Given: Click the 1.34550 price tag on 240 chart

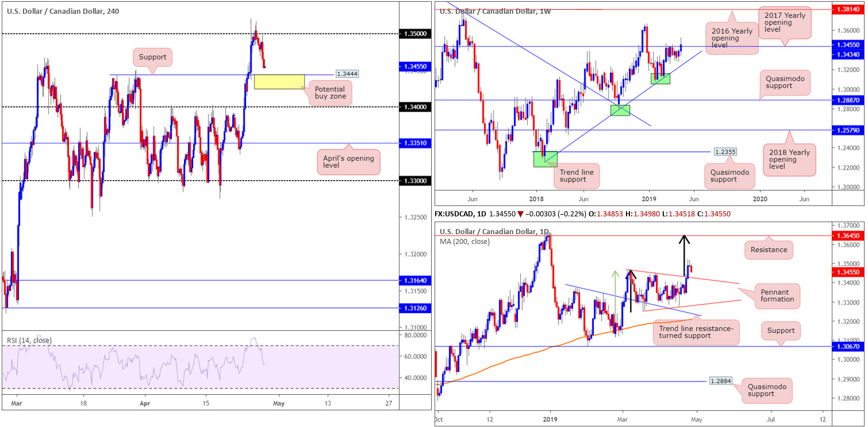Looking at the screenshot, I should [414, 67].
